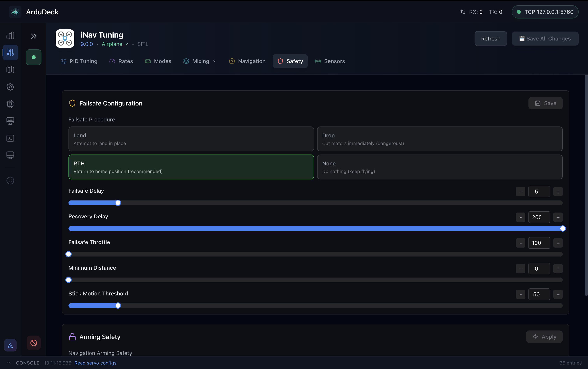Open the settings gear sidebar icon
Image resolution: width=588 pixels, height=369 pixels.
pyautogui.click(x=10, y=87)
